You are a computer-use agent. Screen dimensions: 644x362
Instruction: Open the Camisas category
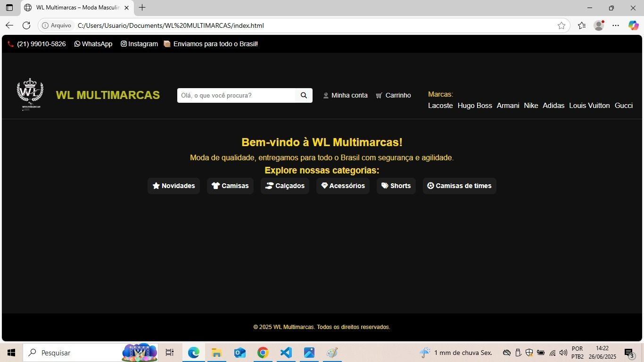[230, 186]
